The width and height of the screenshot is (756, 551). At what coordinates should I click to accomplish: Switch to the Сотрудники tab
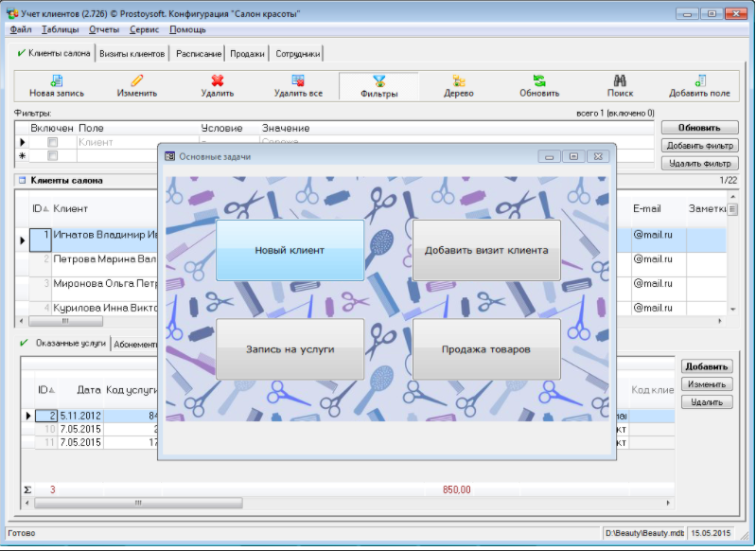[x=297, y=54]
